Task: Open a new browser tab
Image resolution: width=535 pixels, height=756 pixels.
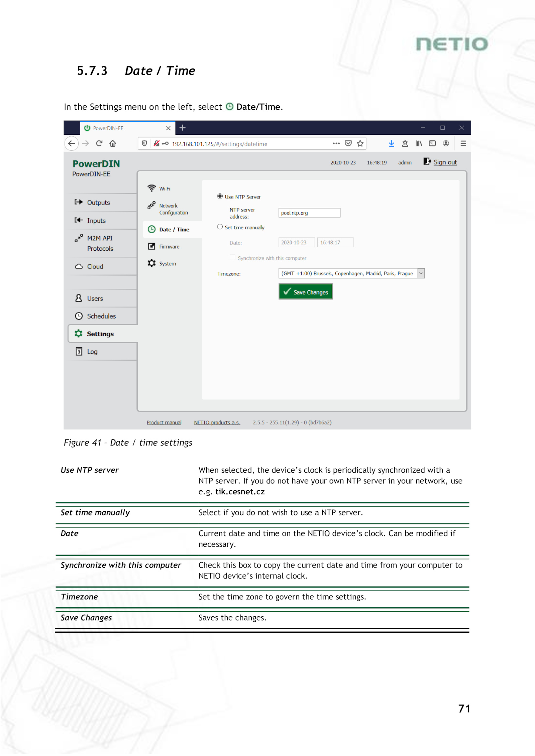Action: (x=183, y=128)
